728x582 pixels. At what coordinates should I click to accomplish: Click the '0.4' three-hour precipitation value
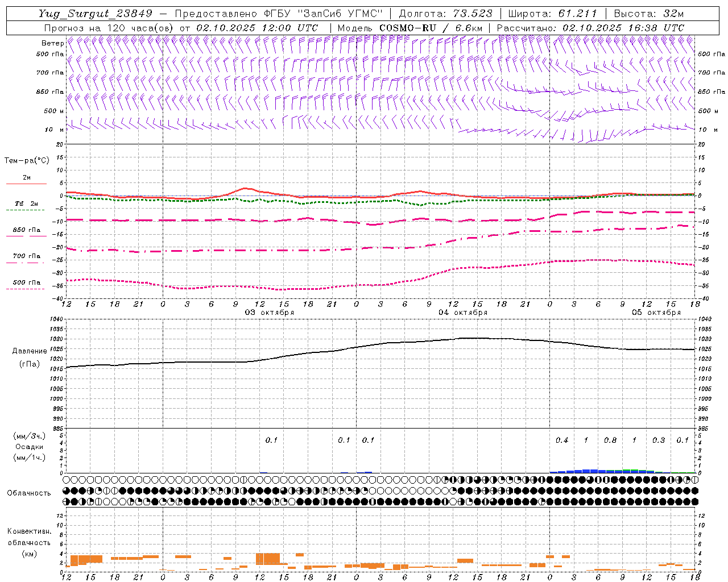pos(562,440)
